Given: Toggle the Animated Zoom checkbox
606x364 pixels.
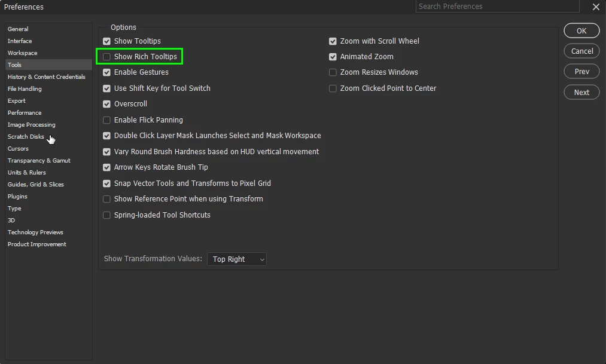Looking at the screenshot, I should coord(333,57).
